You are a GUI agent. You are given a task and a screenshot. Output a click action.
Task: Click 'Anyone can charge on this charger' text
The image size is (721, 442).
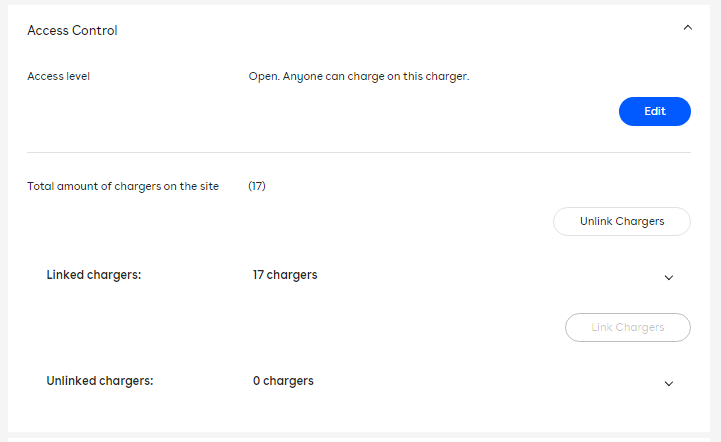point(378,76)
